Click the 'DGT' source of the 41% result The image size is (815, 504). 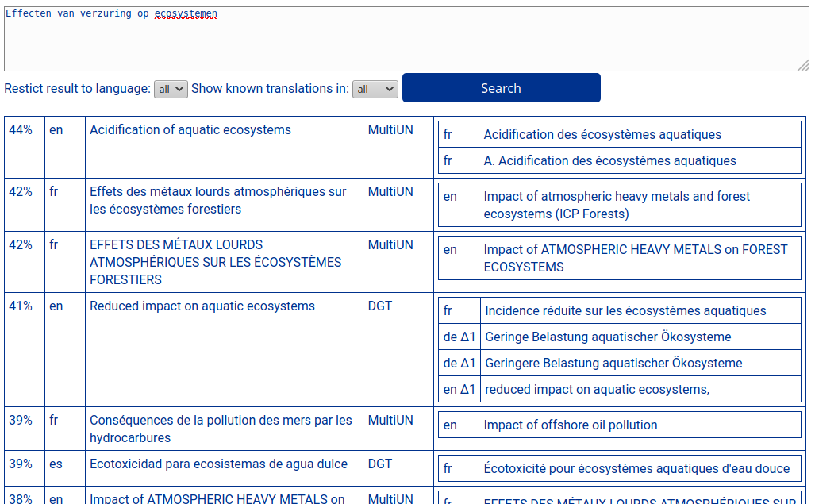click(380, 306)
